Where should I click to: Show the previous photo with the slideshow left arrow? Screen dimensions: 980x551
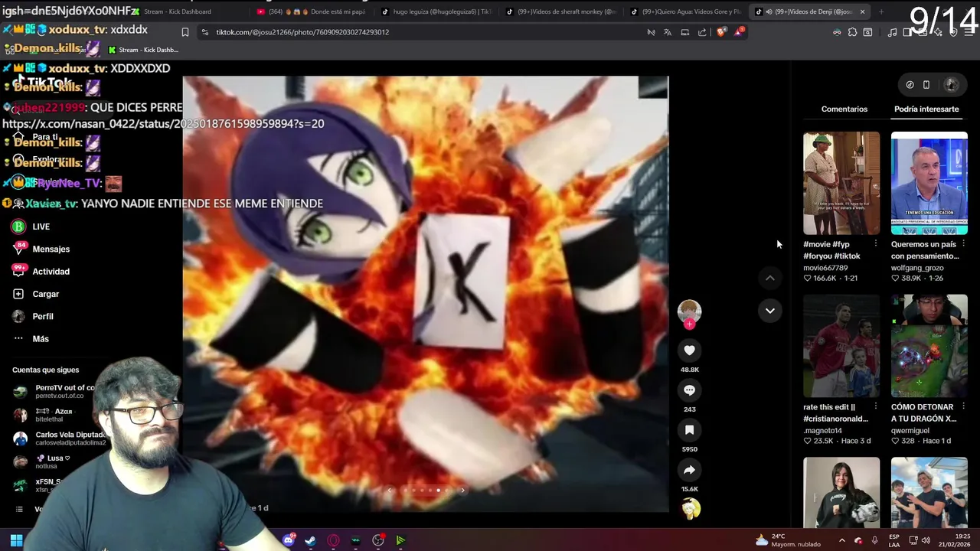(390, 491)
